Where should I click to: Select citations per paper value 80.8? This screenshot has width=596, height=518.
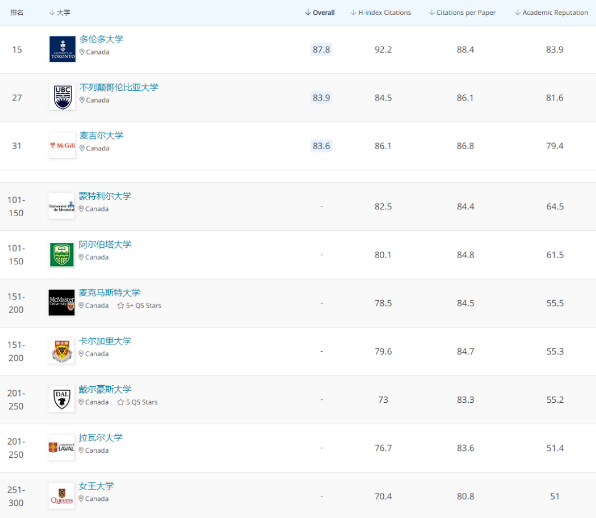(x=465, y=496)
